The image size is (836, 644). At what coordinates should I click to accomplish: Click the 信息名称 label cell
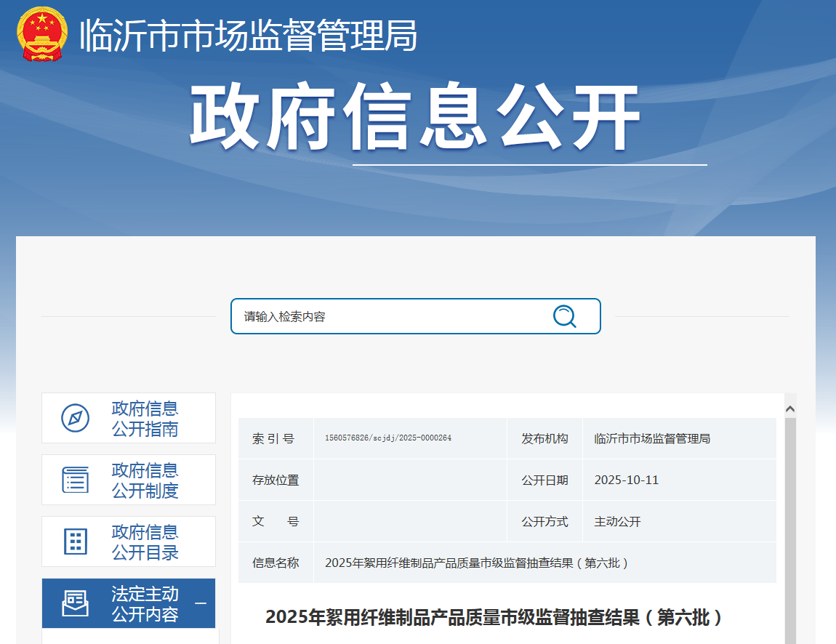coord(276,563)
